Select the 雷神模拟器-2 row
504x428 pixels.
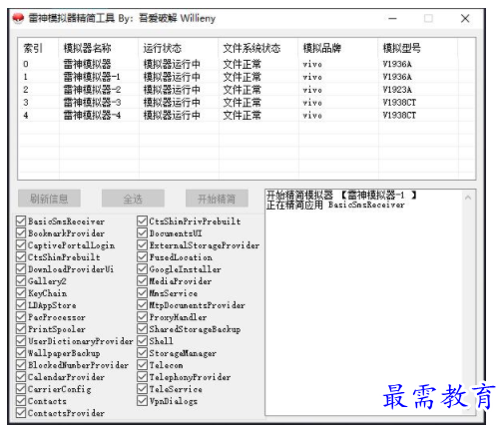pos(247,90)
